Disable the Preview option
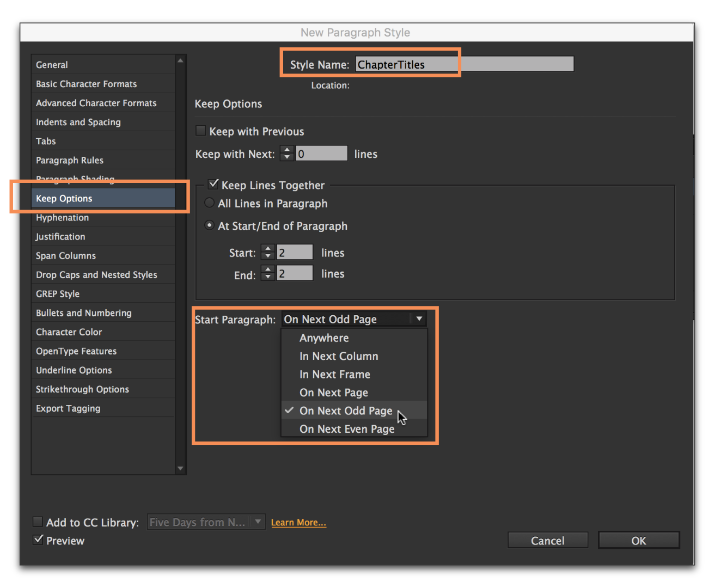 pos(38,540)
